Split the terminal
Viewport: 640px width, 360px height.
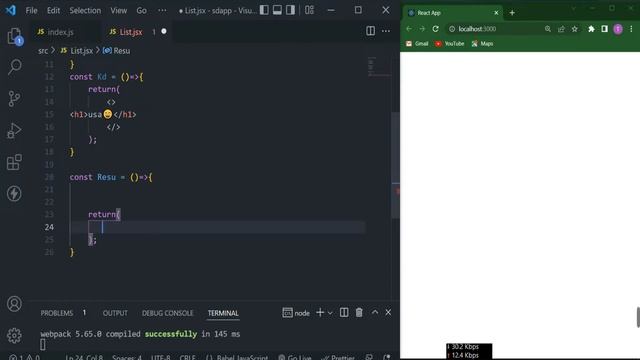click(x=344, y=313)
